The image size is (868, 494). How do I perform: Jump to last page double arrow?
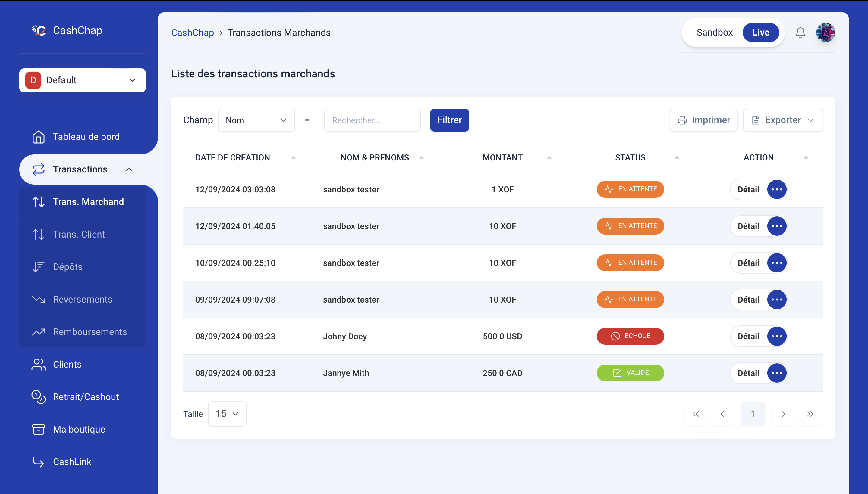(x=810, y=414)
